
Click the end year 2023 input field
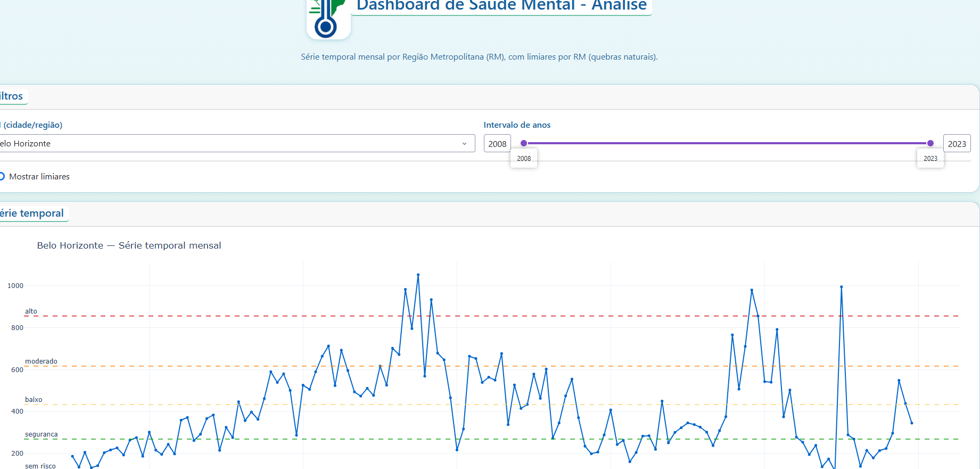(x=957, y=144)
